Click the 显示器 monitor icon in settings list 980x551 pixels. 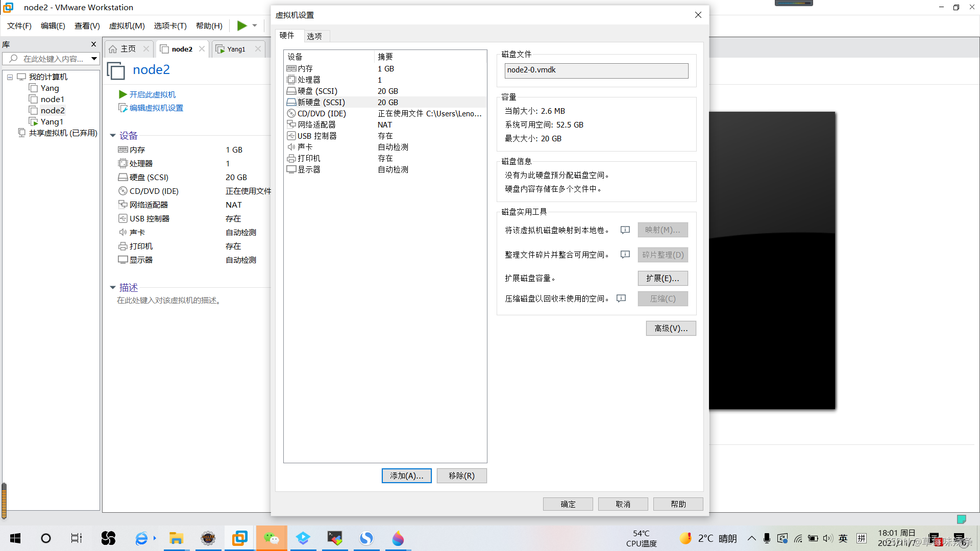[291, 169]
